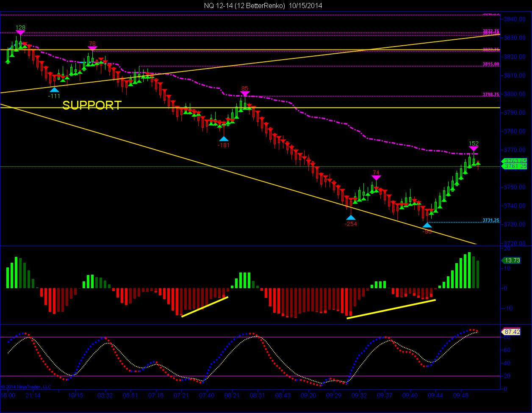Click the magenta swing-high triangle labeled 128
Image resolution: width=532 pixels, height=413 pixels.
click(x=20, y=33)
